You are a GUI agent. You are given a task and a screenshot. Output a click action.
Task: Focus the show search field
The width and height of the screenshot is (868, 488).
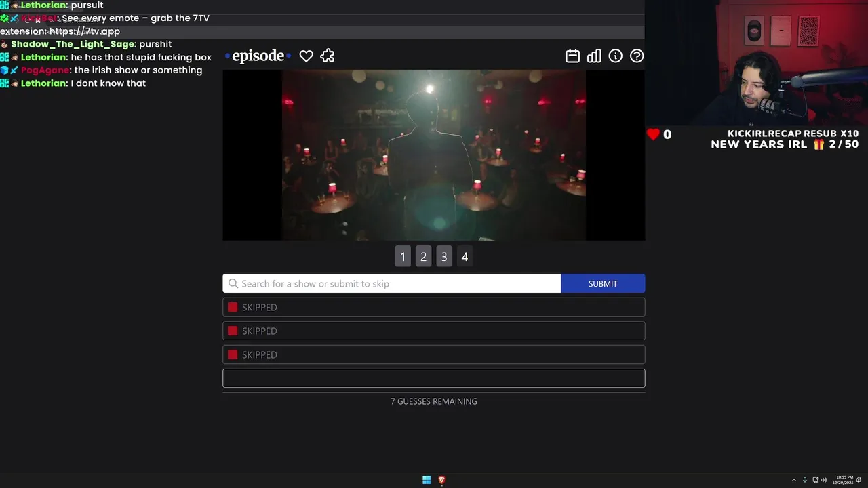(392, 283)
